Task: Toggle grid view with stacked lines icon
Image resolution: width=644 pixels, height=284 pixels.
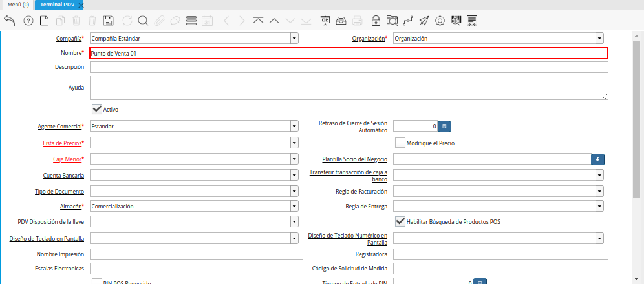Action: click(191, 21)
